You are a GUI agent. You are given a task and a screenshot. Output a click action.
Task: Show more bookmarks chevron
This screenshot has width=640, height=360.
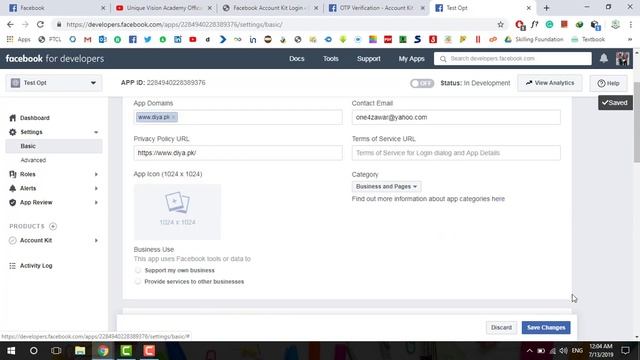click(x=630, y=40)
